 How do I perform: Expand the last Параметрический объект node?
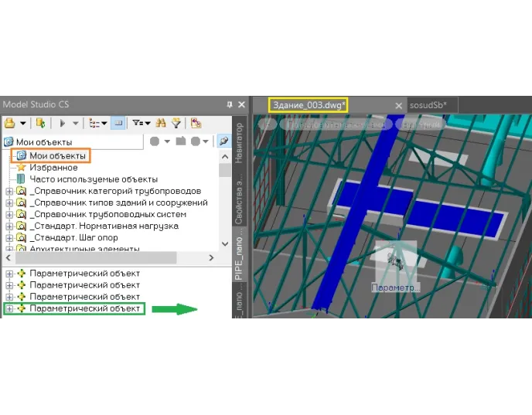point(9,308)
